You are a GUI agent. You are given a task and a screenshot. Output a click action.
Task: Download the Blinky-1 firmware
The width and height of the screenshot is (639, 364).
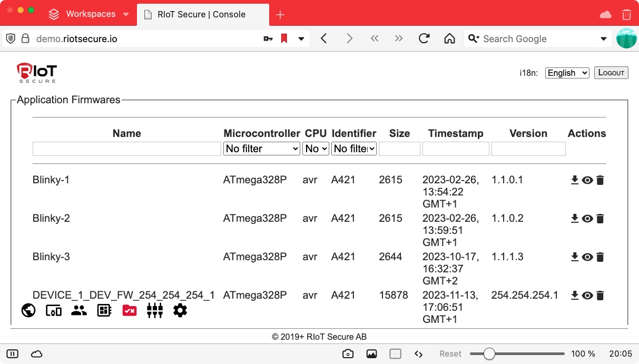coord(575,180)
